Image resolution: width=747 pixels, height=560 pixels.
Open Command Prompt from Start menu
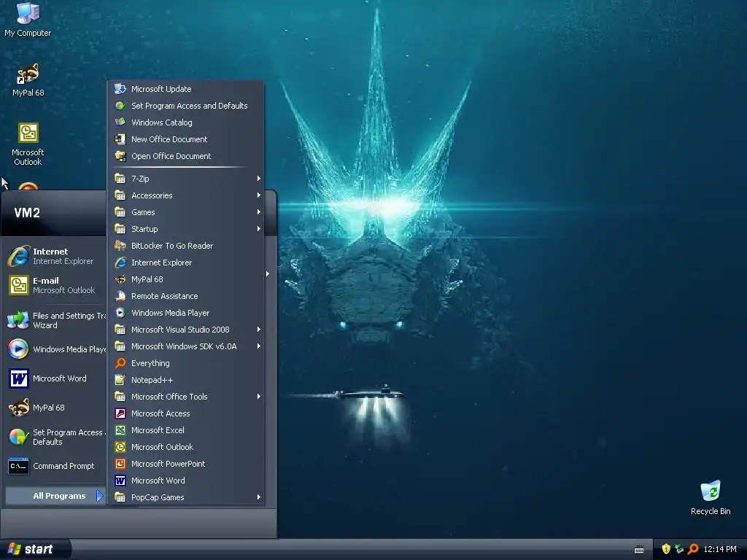pos(55,466)
